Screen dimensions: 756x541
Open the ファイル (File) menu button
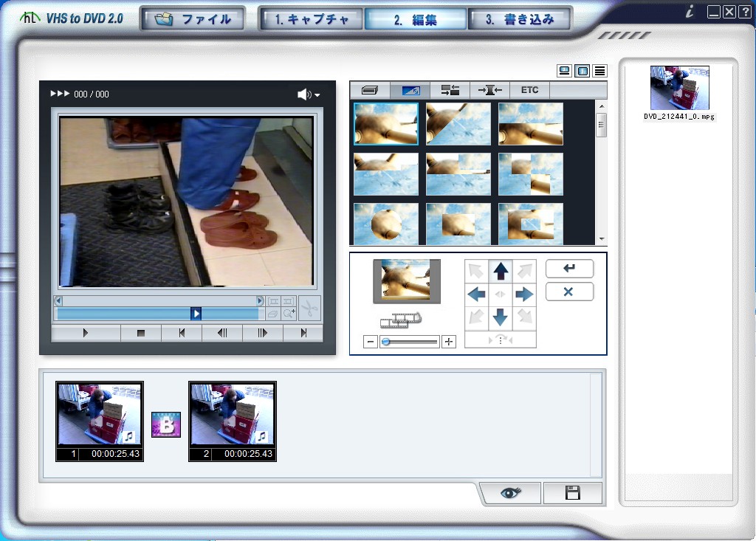tap(193, 19)
